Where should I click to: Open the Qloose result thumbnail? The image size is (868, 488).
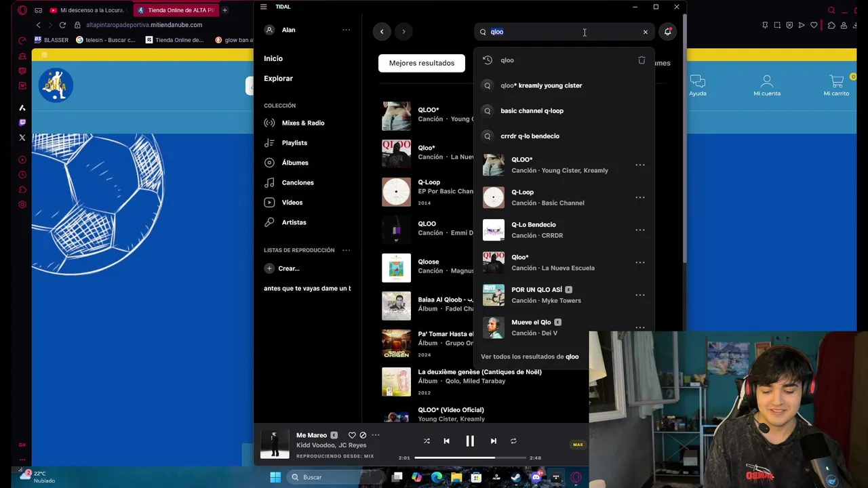[396, 268]
